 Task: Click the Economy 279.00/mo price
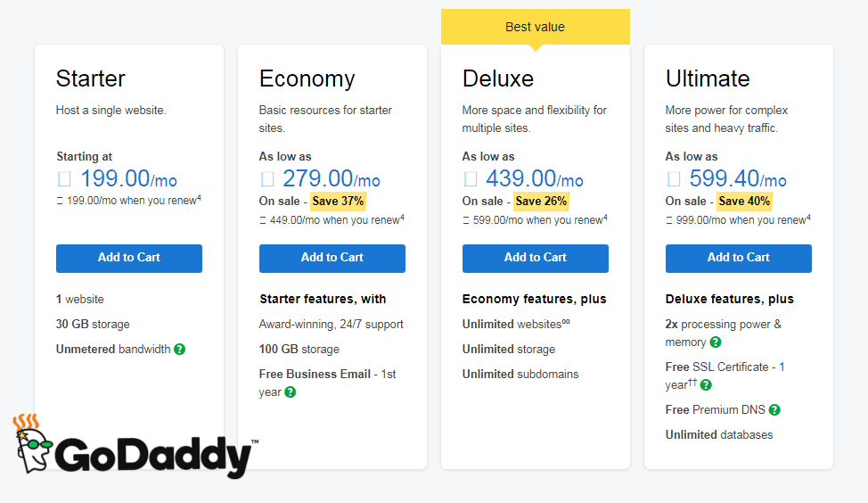[331, 179]
